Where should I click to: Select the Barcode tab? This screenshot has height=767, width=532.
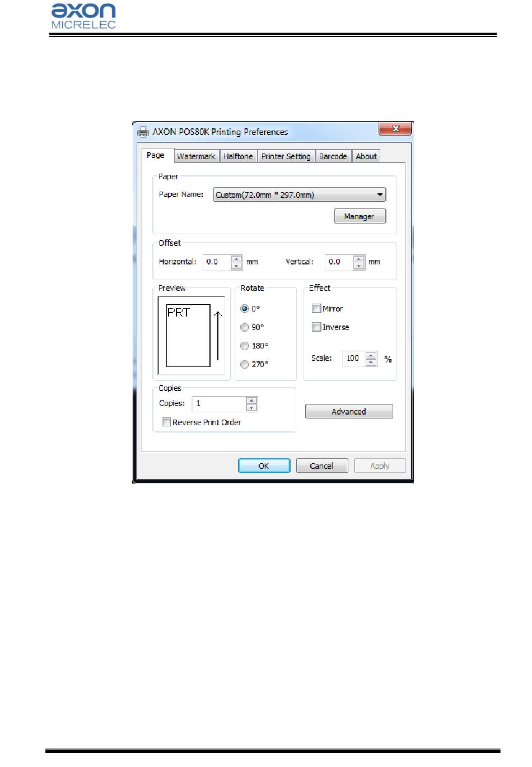[333, 156]
